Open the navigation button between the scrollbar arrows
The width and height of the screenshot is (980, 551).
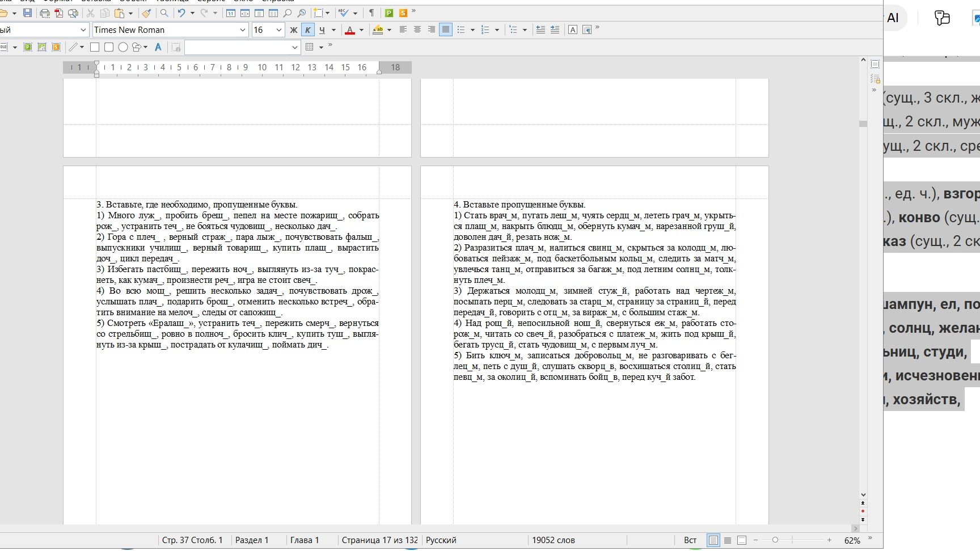[x=863, y=511]
